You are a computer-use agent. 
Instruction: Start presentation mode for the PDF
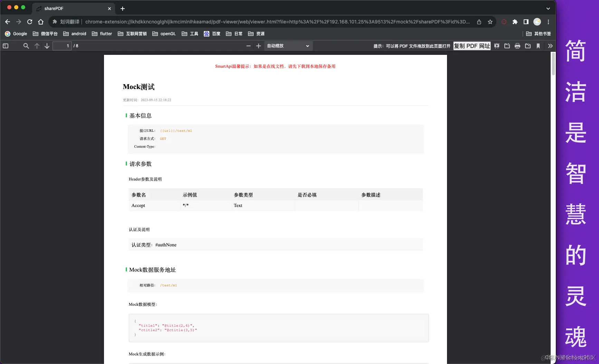coord(496,46)
